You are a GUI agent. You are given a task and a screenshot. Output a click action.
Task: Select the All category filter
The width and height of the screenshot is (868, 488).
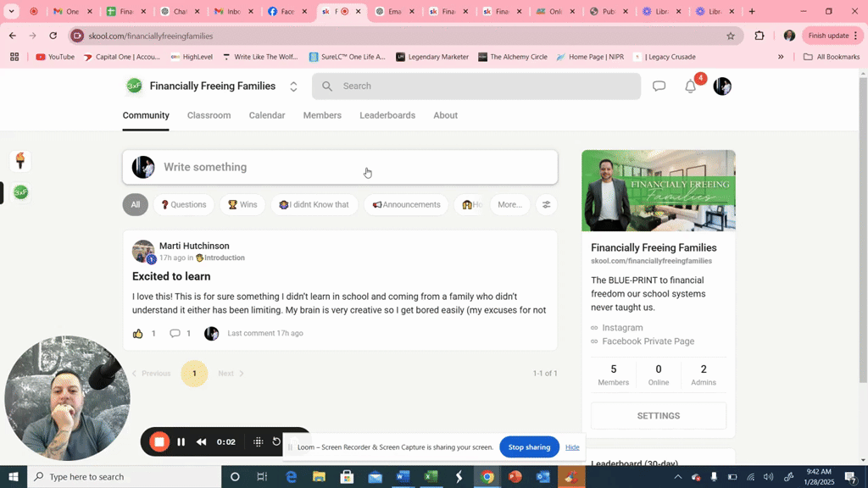pos(135,205)
